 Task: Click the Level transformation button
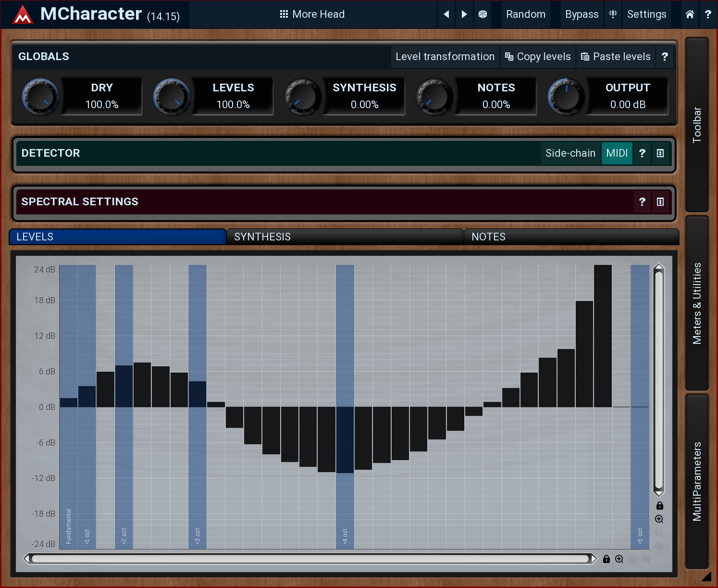(x=445, y=57)
